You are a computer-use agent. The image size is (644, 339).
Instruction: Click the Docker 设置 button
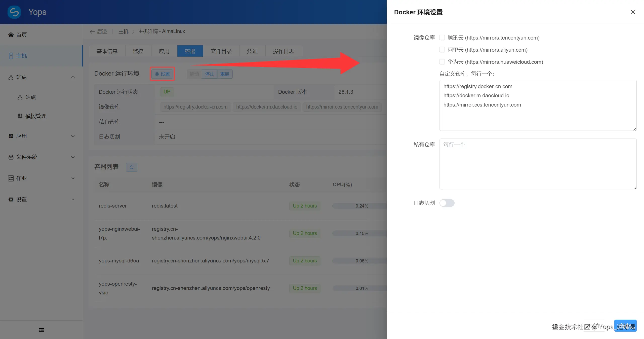click(x=162, y=74)
